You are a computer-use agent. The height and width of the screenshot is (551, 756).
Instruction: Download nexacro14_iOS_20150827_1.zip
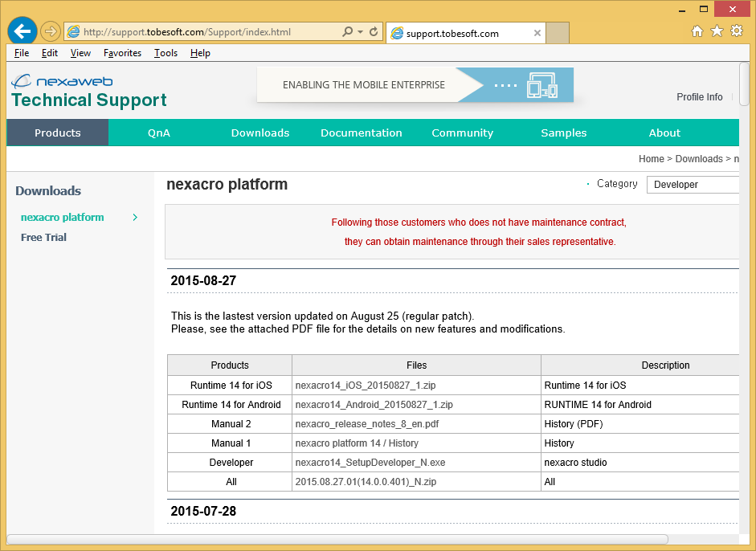[366, 386]
